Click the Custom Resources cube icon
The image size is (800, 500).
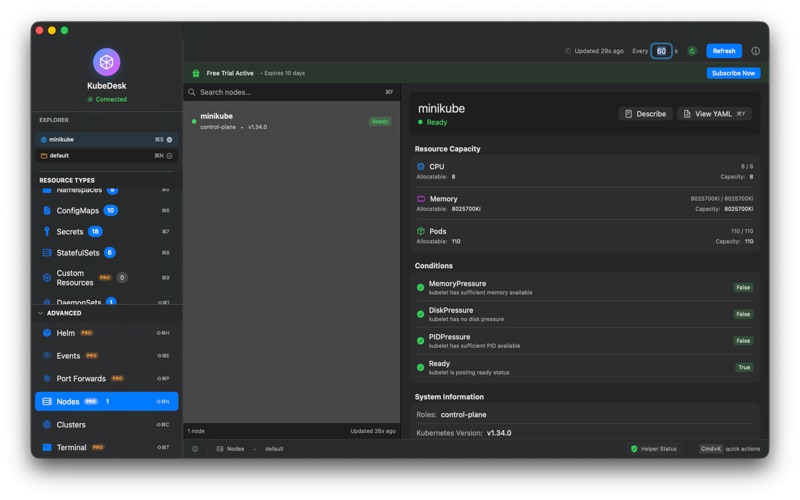(x=47, y=278)
